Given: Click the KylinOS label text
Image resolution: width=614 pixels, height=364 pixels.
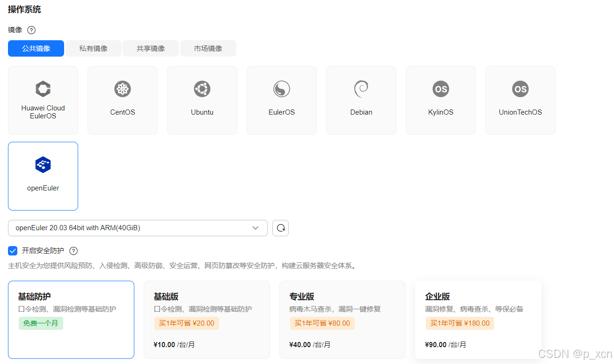Looking at the screenshot, I should coord(441,112).
